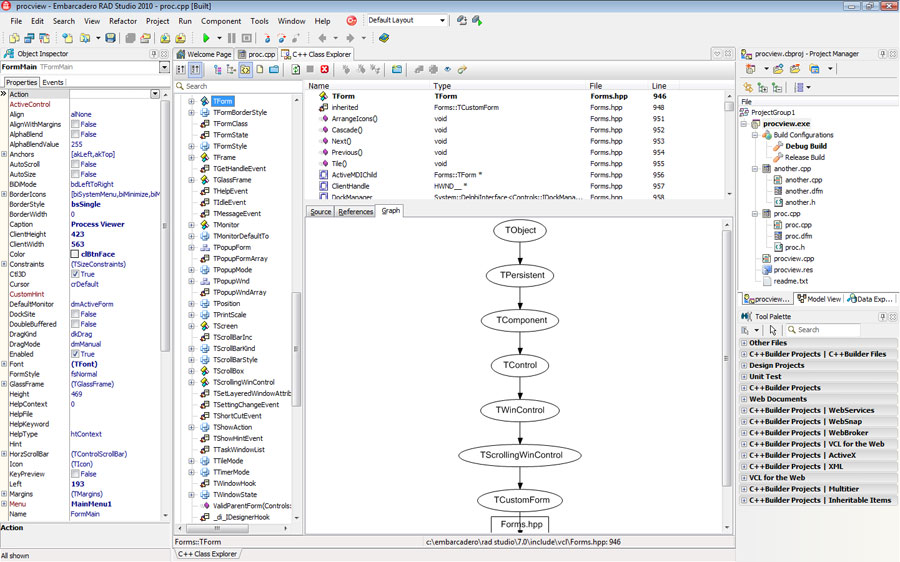
Task: Open the Refactor menu
Action: tap(123, 21)
